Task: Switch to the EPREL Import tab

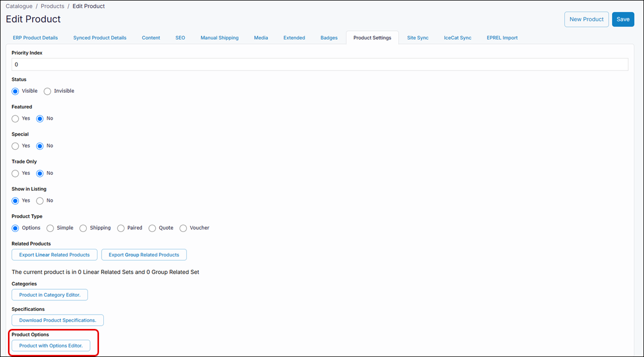Action: tap(502, 38)
